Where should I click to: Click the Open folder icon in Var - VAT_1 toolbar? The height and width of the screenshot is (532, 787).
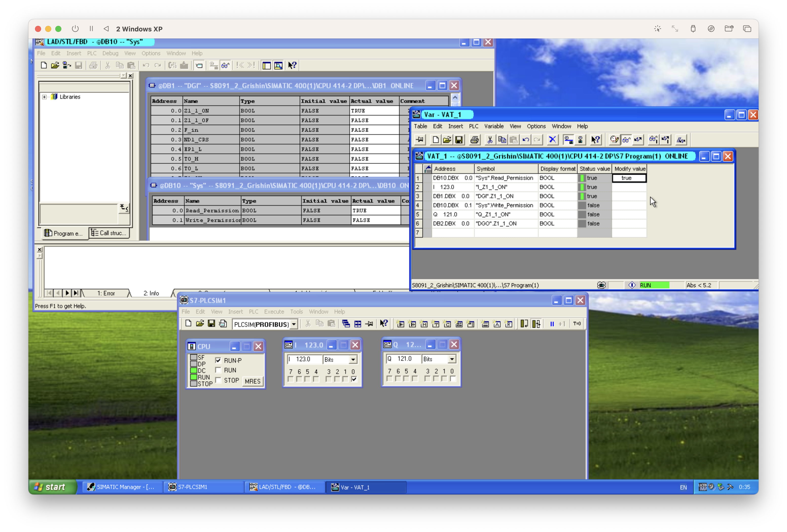(447, 139)
